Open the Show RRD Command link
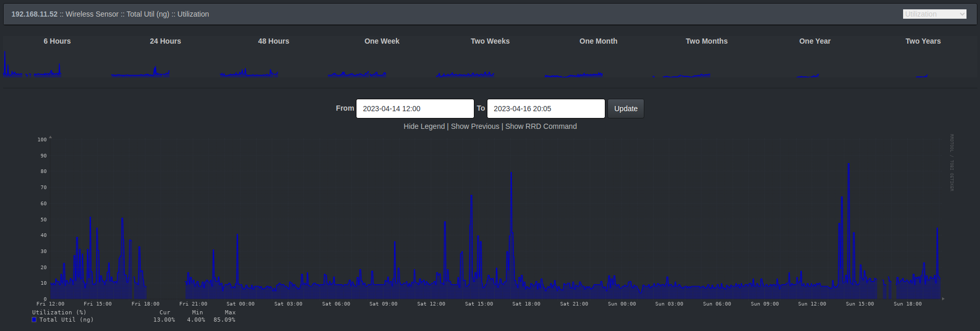The height and width of the screenshot is (331, 980). 541,126
